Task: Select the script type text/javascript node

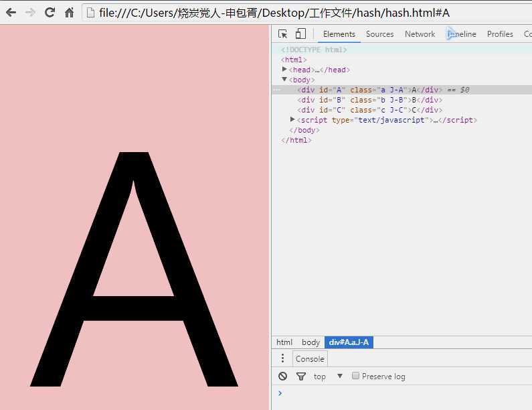Action: click(x=387, y=120)
